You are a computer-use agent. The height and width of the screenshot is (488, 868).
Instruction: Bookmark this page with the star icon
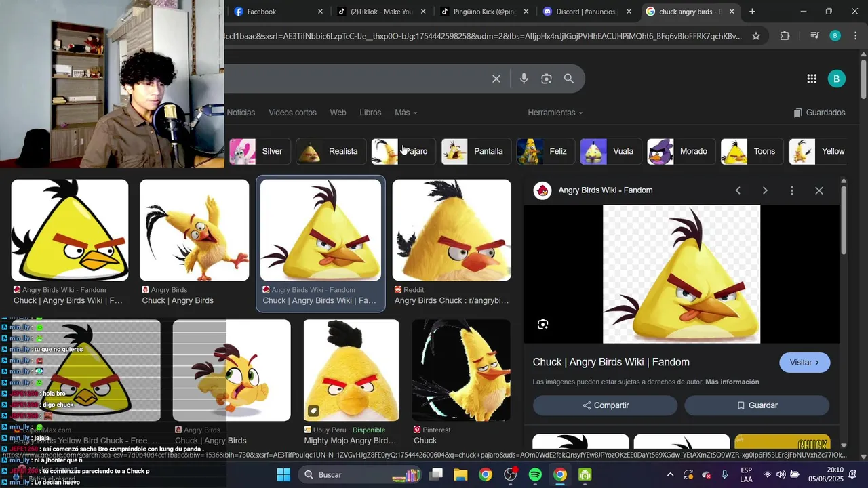[756, 36]
